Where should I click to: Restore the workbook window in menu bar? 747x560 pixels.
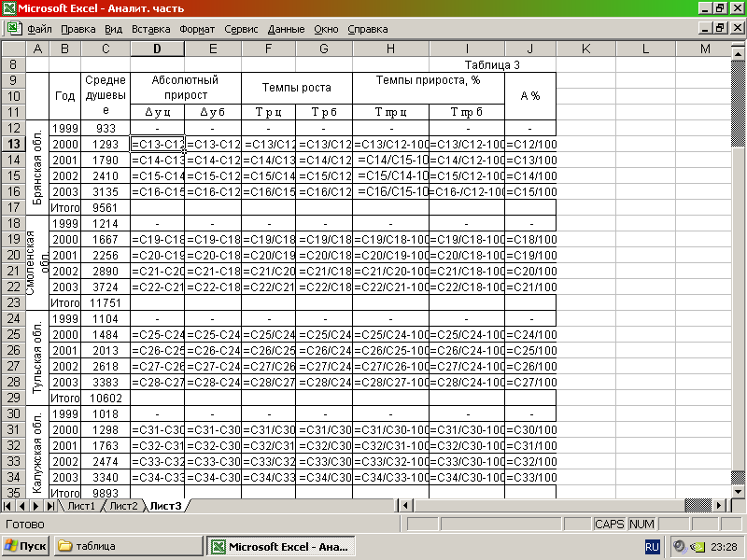pos(720,28)
